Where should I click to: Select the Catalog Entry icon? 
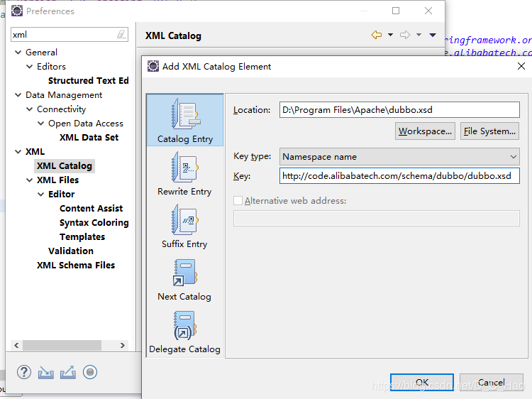click(x=185, y=114)
